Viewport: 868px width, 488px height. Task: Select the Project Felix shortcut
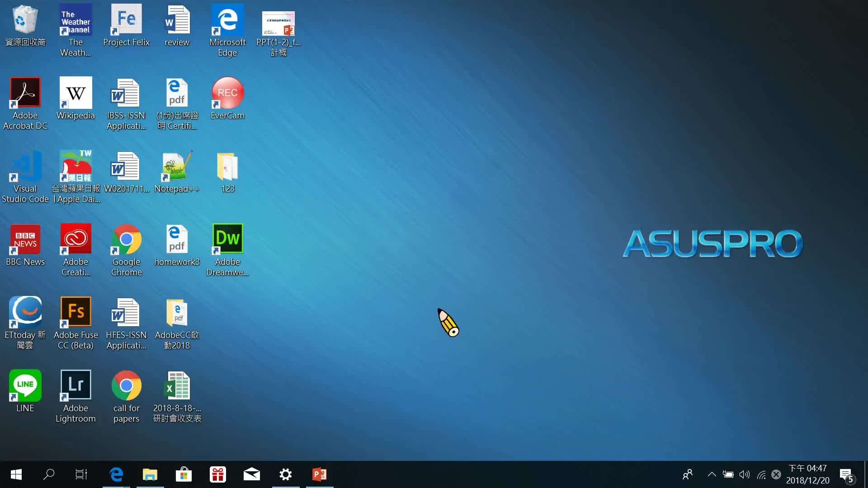126,25
